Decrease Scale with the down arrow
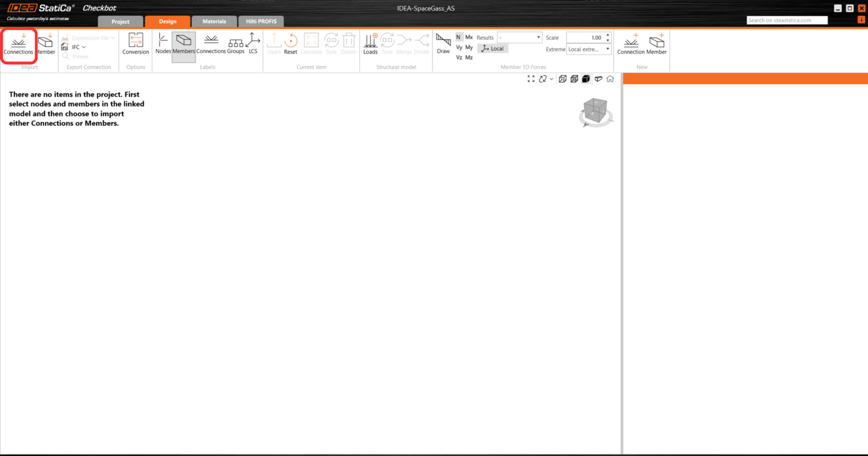 point(608,41)
